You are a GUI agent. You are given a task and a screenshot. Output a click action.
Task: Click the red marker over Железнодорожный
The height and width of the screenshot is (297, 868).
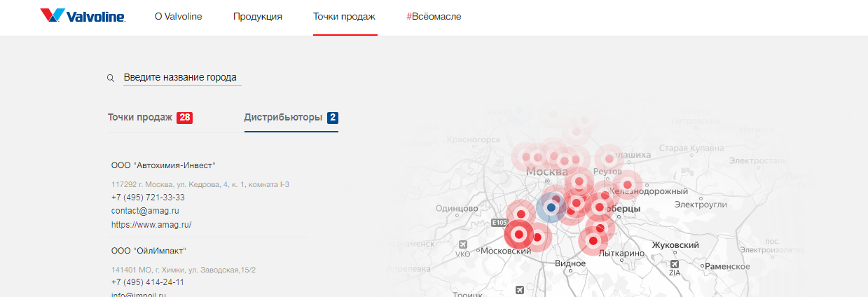tap(628, 184)
